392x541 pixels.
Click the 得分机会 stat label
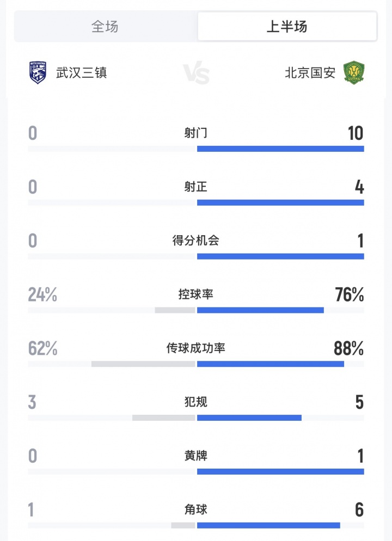(196, 241)
